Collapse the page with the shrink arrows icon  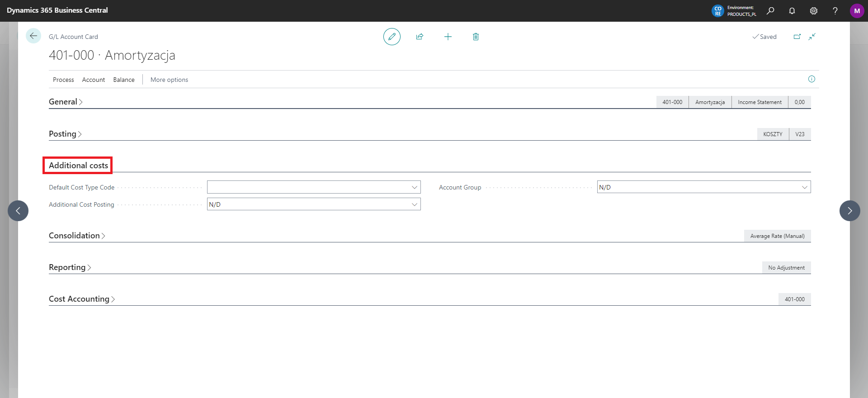(812, 37)
